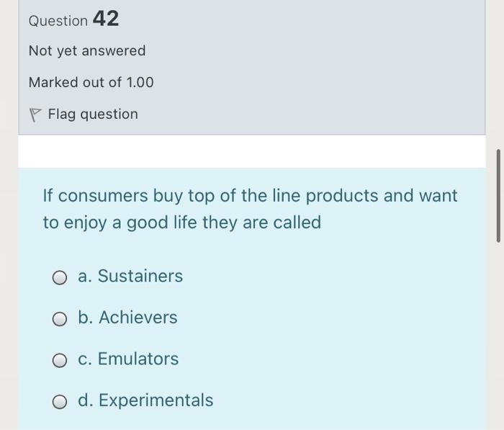Screen dimensions: 504x430
Task: Click the flag icon beside Flag question
Action: coord(35,115)
